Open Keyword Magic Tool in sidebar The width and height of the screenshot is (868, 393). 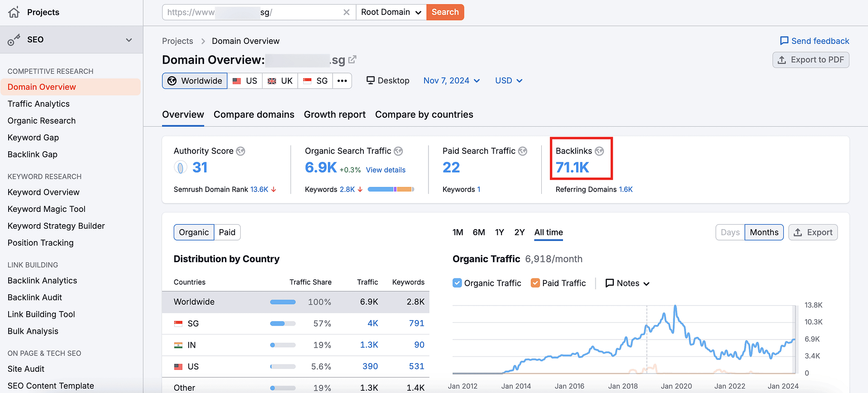pyautogui.click(x=46, y=209)
